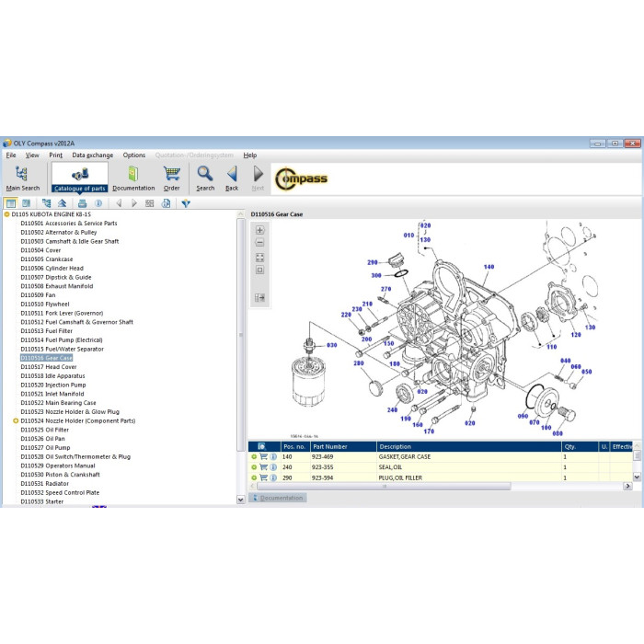Click green plus icon on PLUG,OIL FILLER row
This screenshot has width=644, height=644.
pyautogui.click(x=254, y=477)
